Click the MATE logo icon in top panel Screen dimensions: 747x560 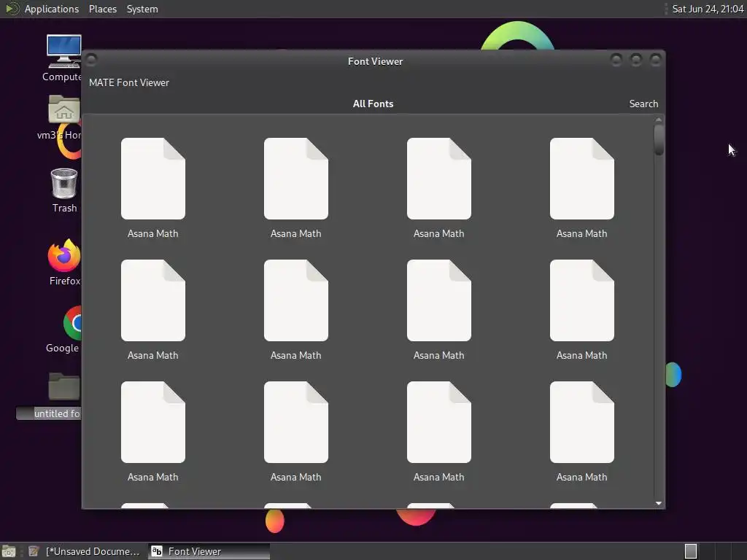click(x=12, y=9)
